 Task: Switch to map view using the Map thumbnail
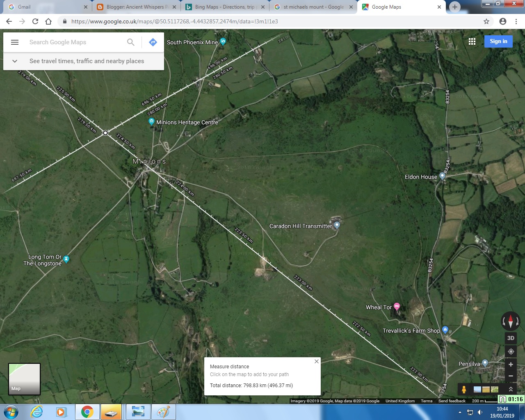point(24,379)
